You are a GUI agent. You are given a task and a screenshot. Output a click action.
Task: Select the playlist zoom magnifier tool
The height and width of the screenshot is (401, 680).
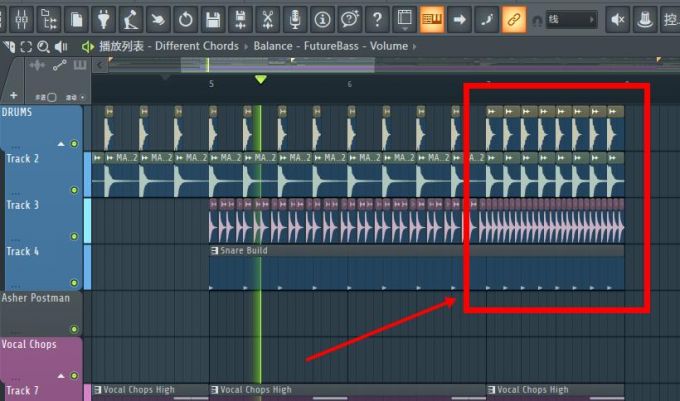point(43,46)
